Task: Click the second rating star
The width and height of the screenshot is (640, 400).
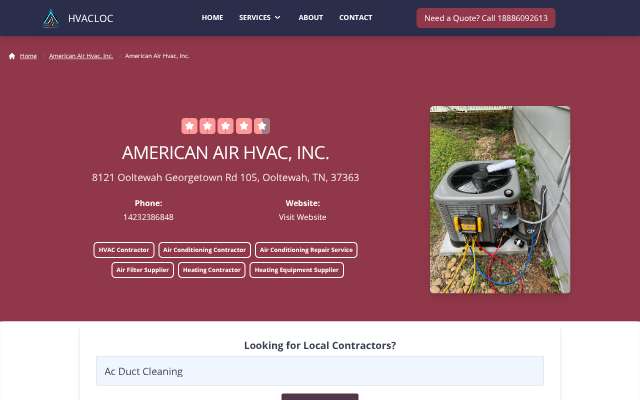Action: pos(207,126)
